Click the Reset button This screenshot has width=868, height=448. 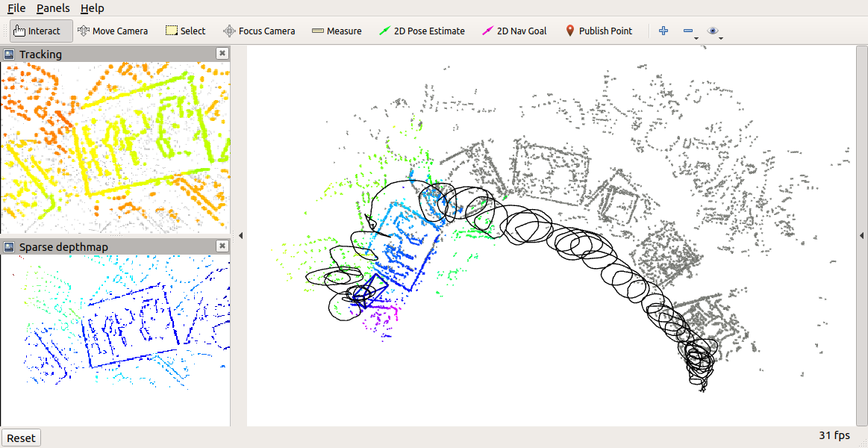(x=21, y=438)
